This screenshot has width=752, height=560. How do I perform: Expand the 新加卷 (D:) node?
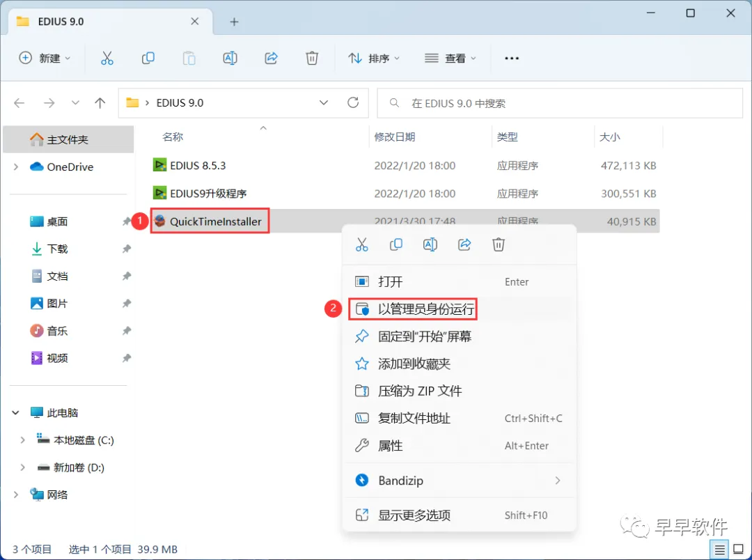tap(22, 467)
